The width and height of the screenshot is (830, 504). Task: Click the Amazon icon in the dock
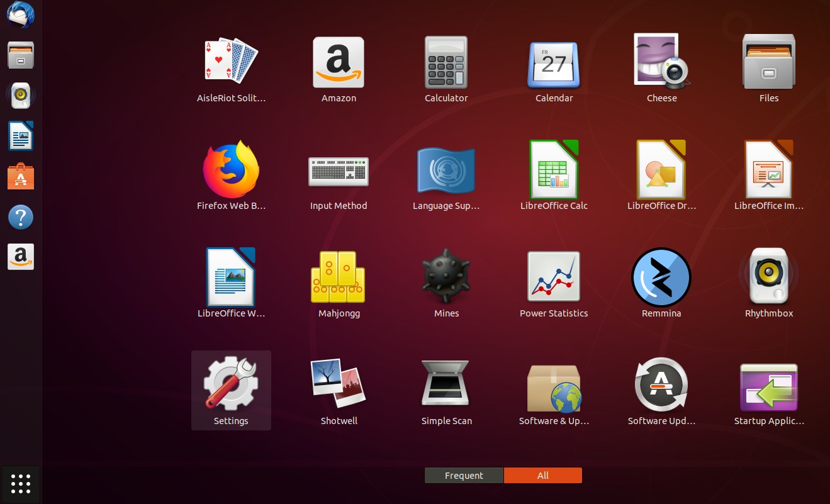point(21,257)
